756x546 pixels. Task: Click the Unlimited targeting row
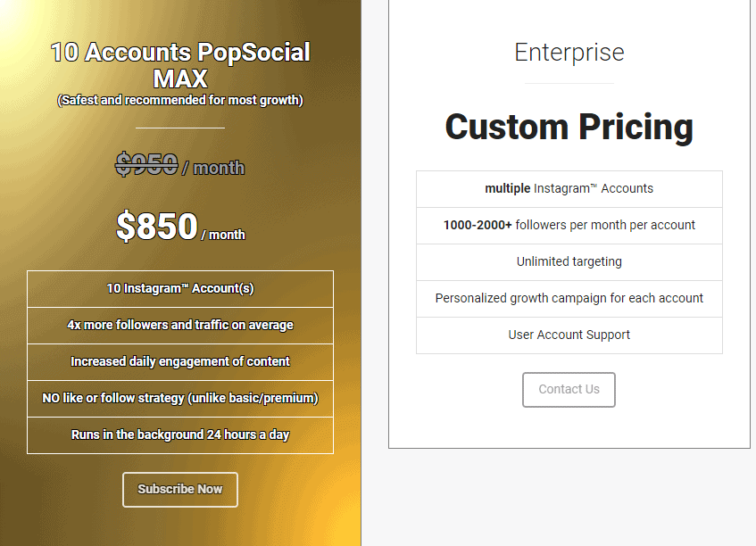tap(569, 262)
